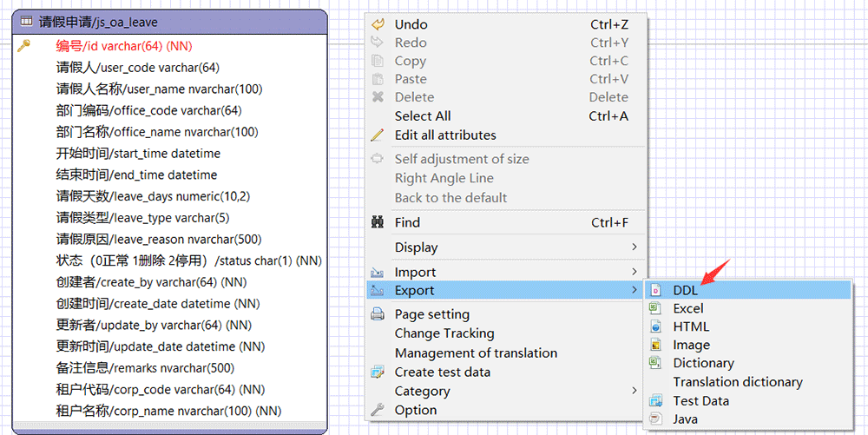Expand the Import submenu arrow
Screen dimensions: 868x435
(635, 272)
